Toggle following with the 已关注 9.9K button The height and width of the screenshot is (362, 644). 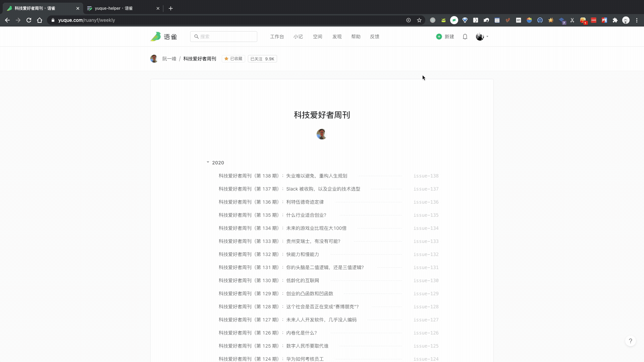[262, 59]
